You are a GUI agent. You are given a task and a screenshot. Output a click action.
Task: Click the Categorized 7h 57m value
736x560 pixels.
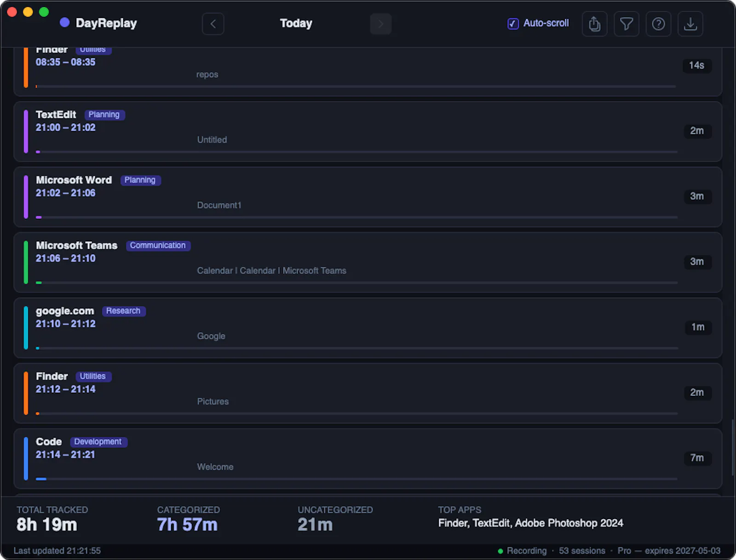pyautogui.click(x=187, y=525)
